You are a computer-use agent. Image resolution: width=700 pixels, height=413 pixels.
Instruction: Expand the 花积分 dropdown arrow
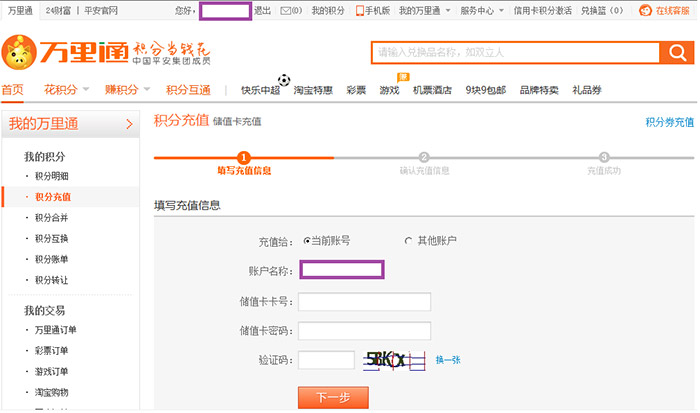(85, 90)
